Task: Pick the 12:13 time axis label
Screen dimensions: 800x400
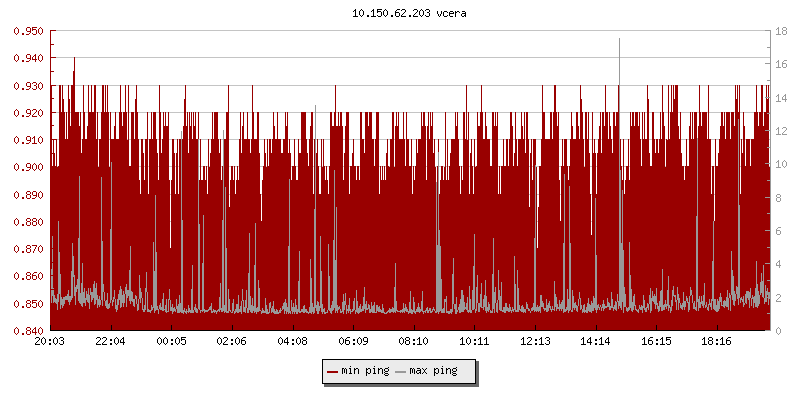Action: pos(534,341)
